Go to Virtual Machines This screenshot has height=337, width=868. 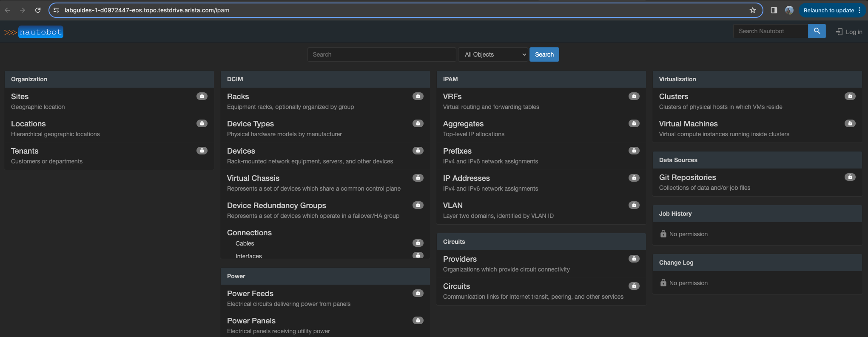688,124
